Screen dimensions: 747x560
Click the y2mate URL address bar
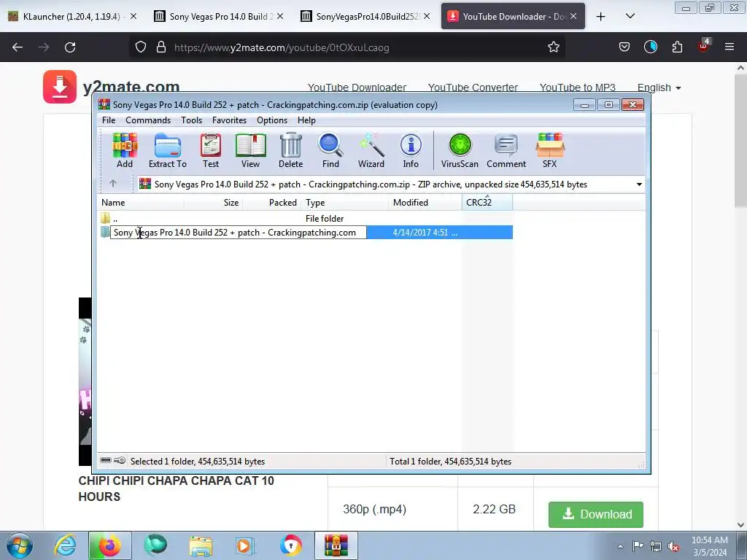click(348, 47)
